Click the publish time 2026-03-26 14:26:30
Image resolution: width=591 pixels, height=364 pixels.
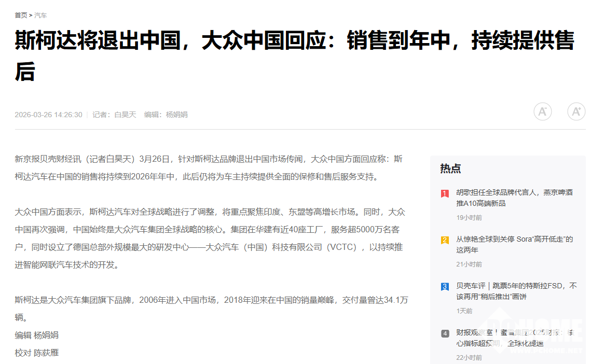coord(48,115)
